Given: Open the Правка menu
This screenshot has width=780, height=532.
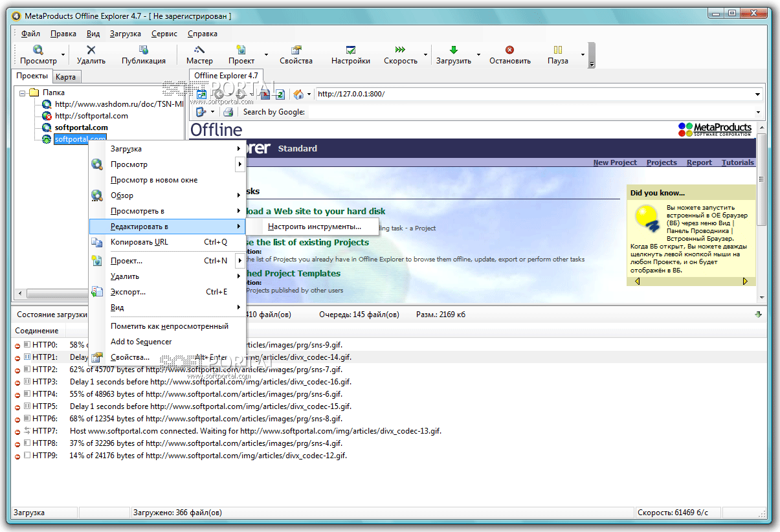Looking at the screenshot, I should click(63, 34).
